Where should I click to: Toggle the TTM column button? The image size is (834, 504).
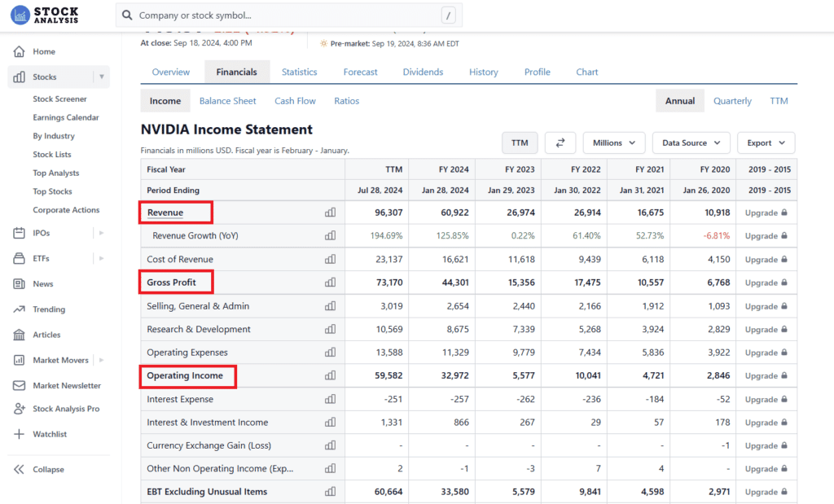[x=520, y=142]
